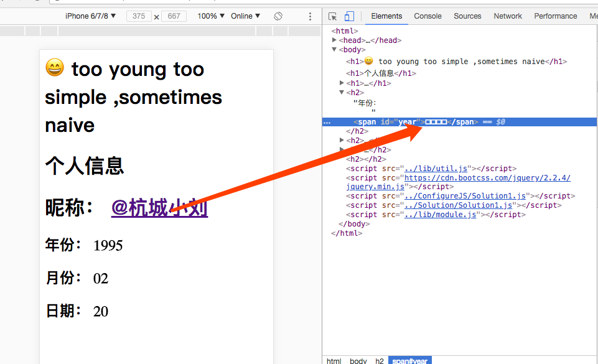Select h2 in the breadcrumb bar
This screenshot has width=598, height=364.
click(379, 360)
